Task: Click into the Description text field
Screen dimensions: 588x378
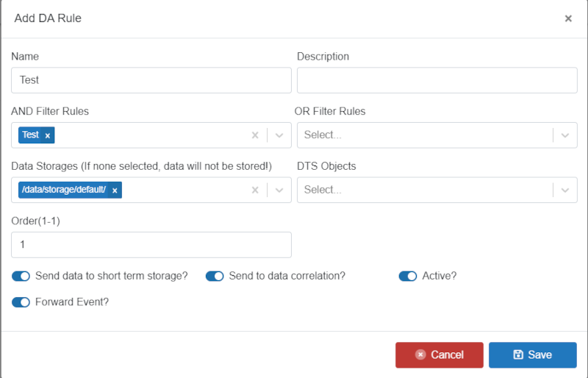Action: click(437, 80)
